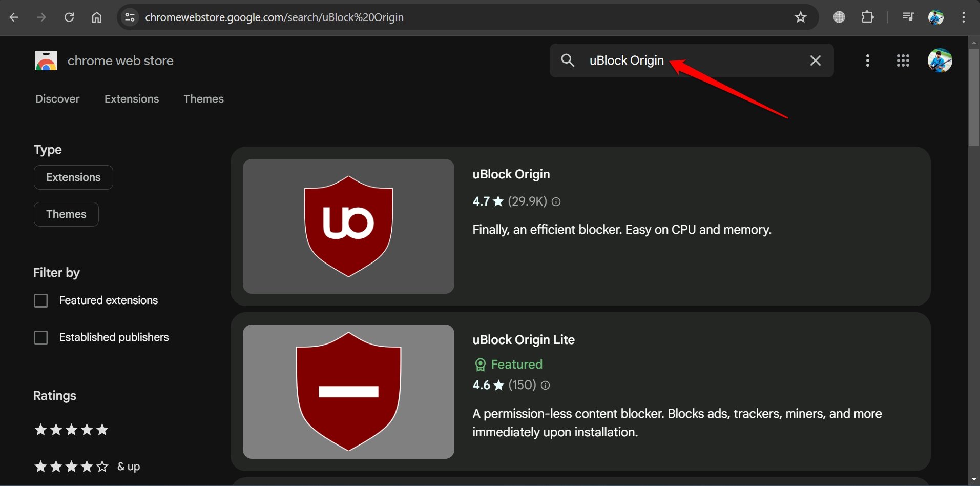Open the uBlock Origin result title
This screenshot has height=486, width=980.
pyautogui.click(x=511, y=174)
